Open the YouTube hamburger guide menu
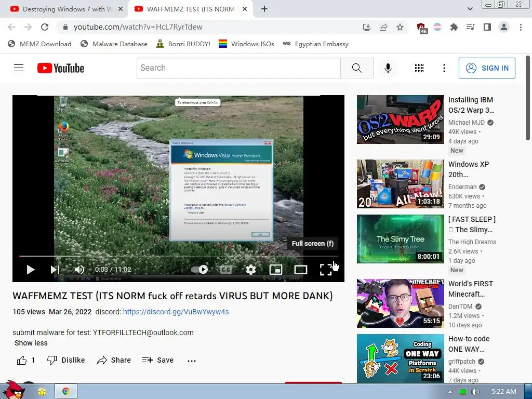The height and width of the screenshot is (399, 532). [19, 68]
